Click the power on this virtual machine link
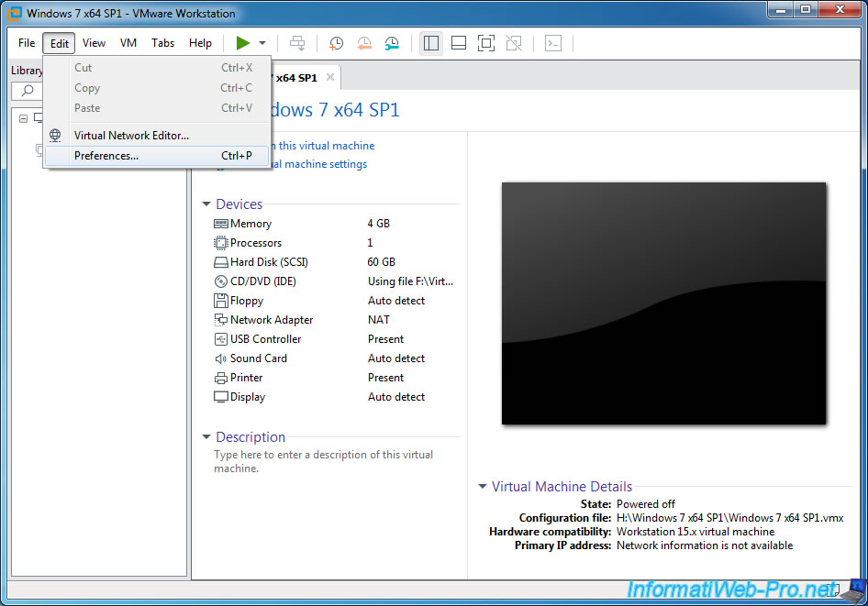This screenshot has width=868, height=606. coord(323,146)
